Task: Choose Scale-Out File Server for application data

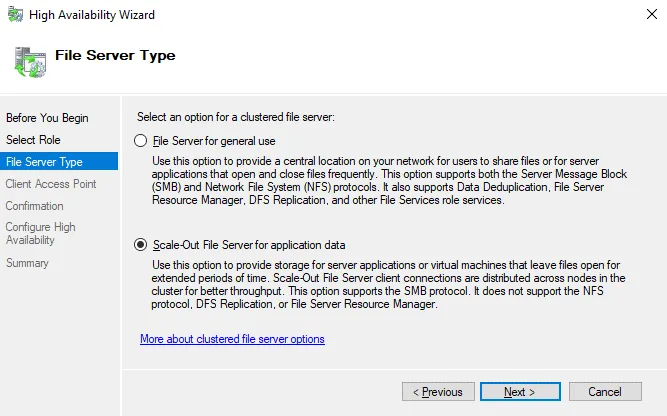Action: [141, 244]
